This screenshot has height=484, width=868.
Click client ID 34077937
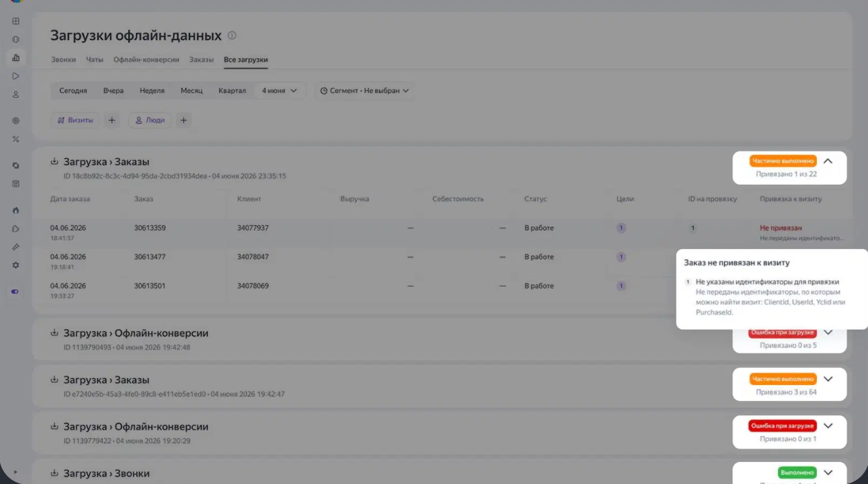click(253, 228)
